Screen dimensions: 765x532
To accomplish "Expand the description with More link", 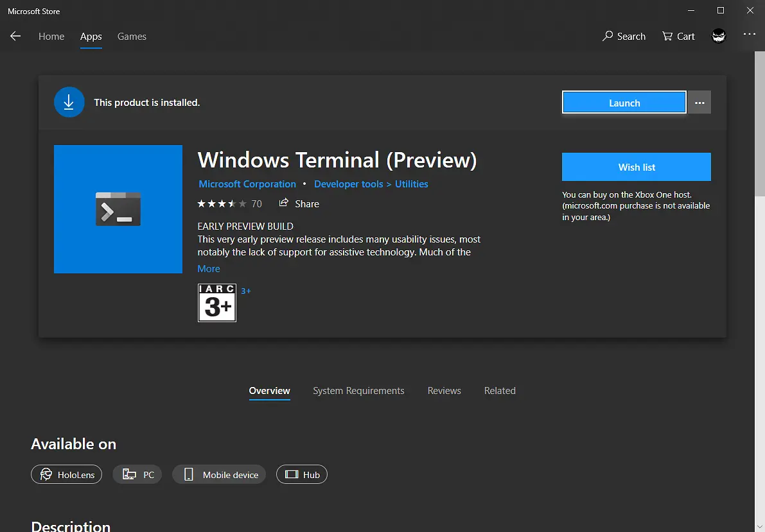I will point(209,268).
